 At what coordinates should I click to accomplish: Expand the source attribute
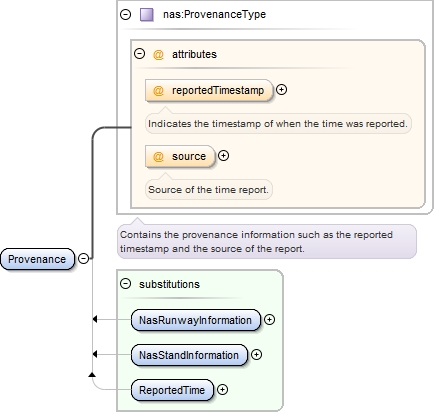coord(223,156)
